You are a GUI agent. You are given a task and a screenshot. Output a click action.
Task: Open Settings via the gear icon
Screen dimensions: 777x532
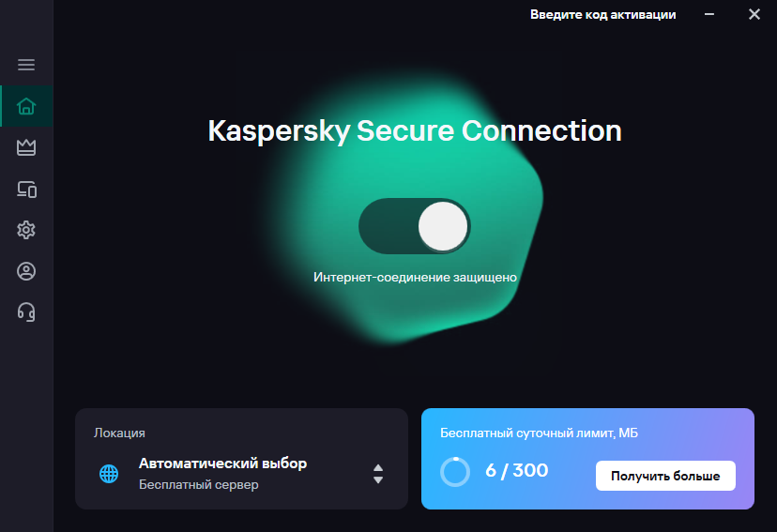[x=26, y=230]
